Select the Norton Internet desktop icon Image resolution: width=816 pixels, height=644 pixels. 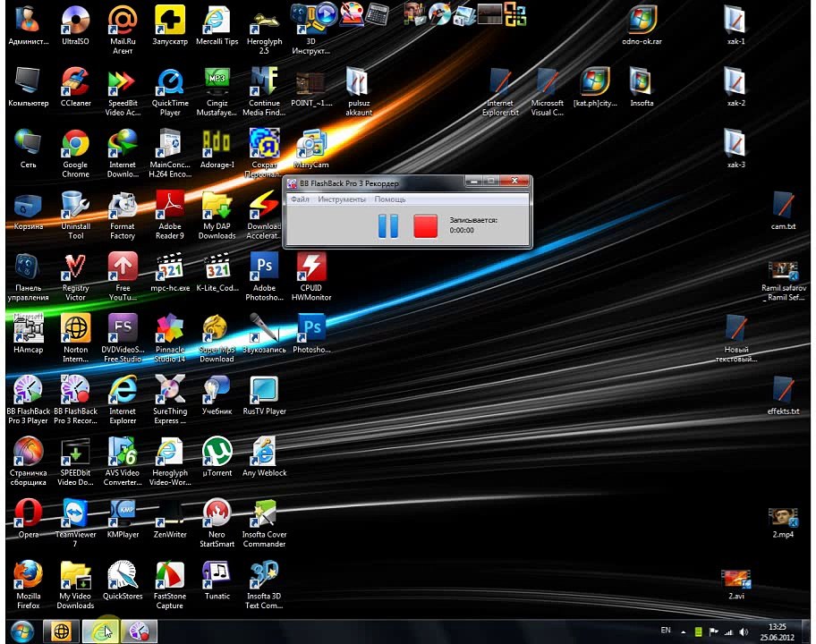[75, 338]
